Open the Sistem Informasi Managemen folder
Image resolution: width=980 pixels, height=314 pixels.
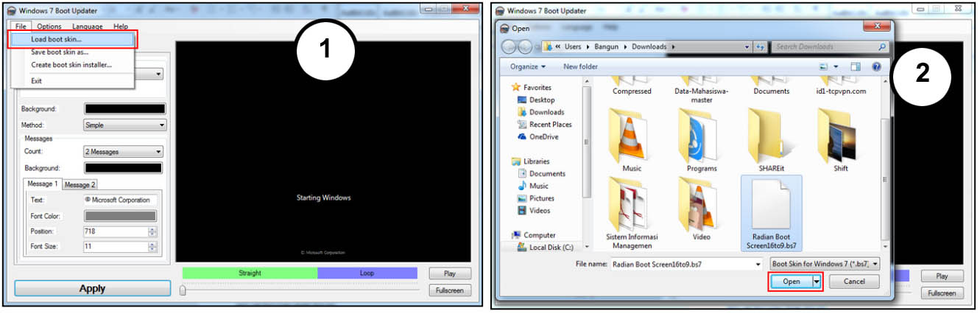(x=632, y=213)
